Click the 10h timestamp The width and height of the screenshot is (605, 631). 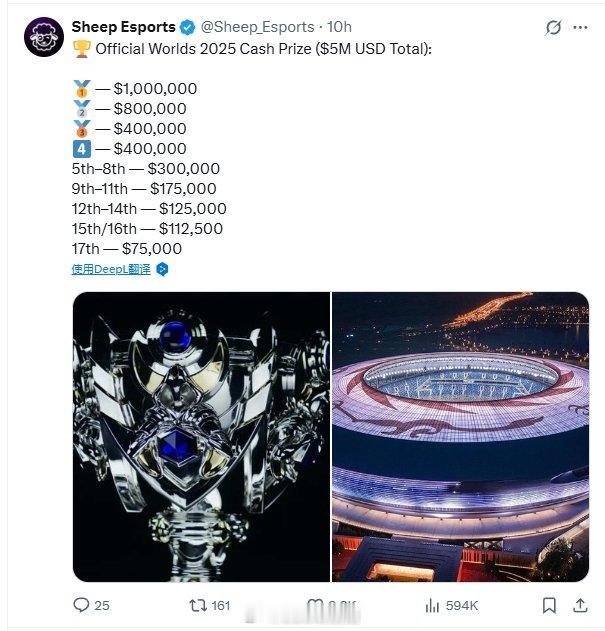339,27
